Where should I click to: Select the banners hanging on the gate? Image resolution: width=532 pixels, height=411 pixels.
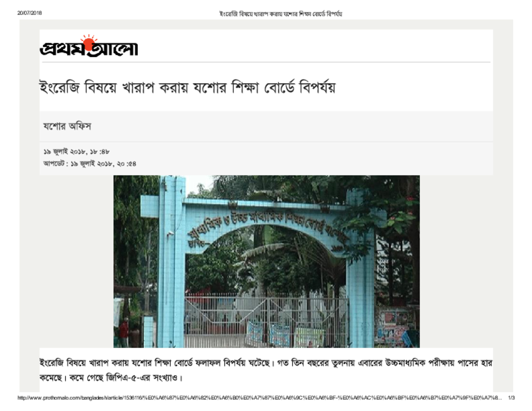[x=285, y=334]
